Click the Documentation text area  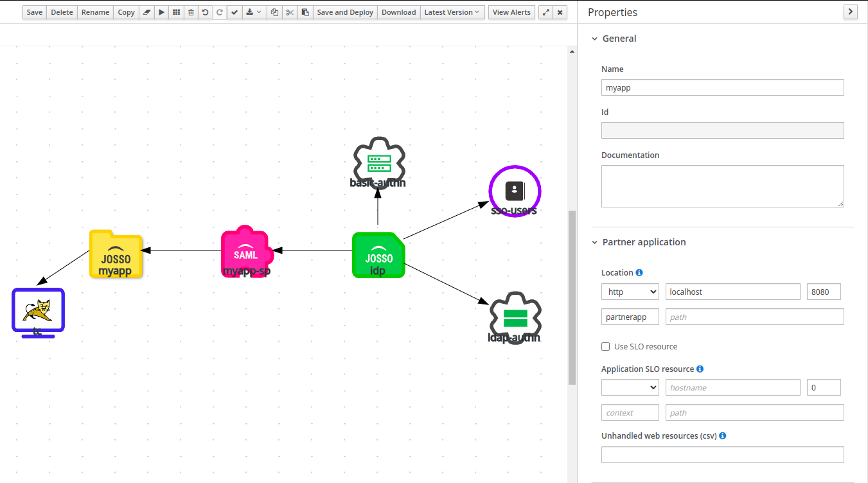pos(723,186)
